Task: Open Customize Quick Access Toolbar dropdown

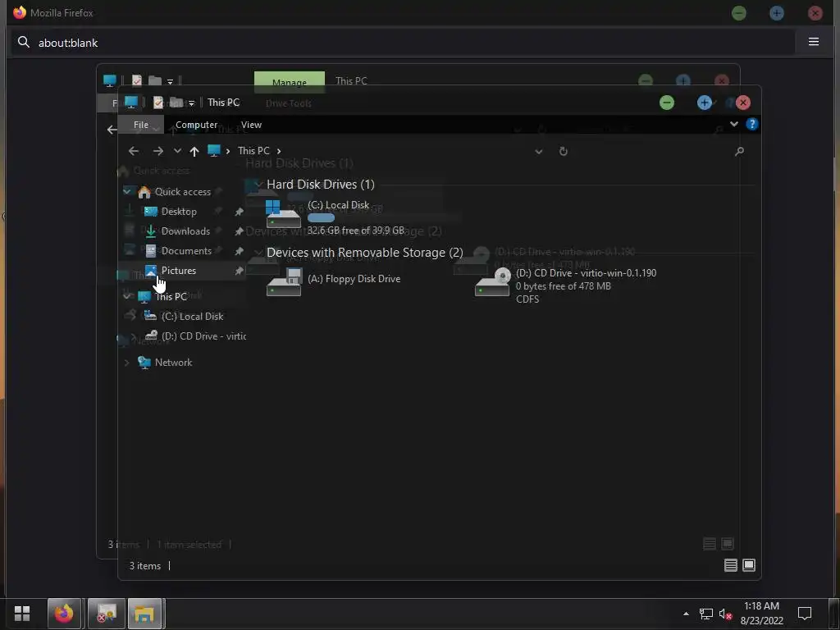Action: (x=191, y=103)
